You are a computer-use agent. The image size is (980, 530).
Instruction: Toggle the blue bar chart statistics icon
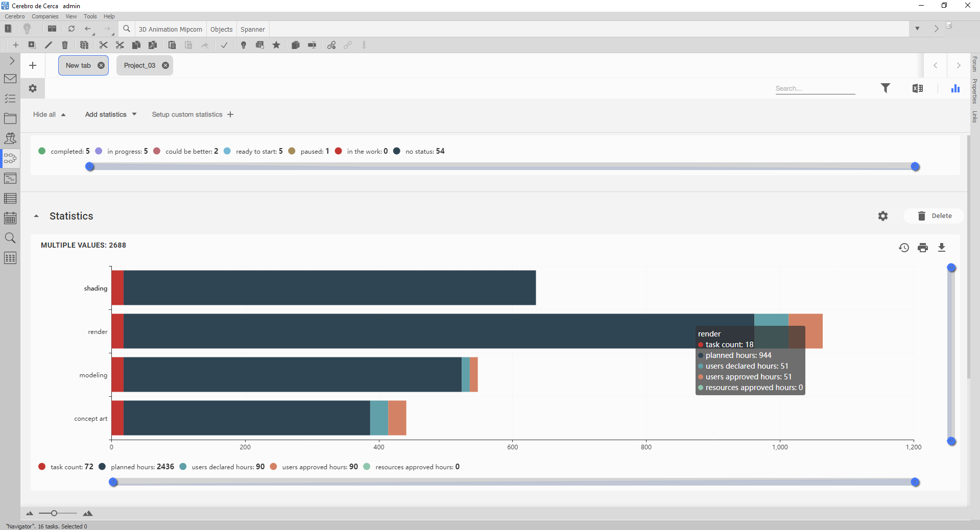pos(955,88)
